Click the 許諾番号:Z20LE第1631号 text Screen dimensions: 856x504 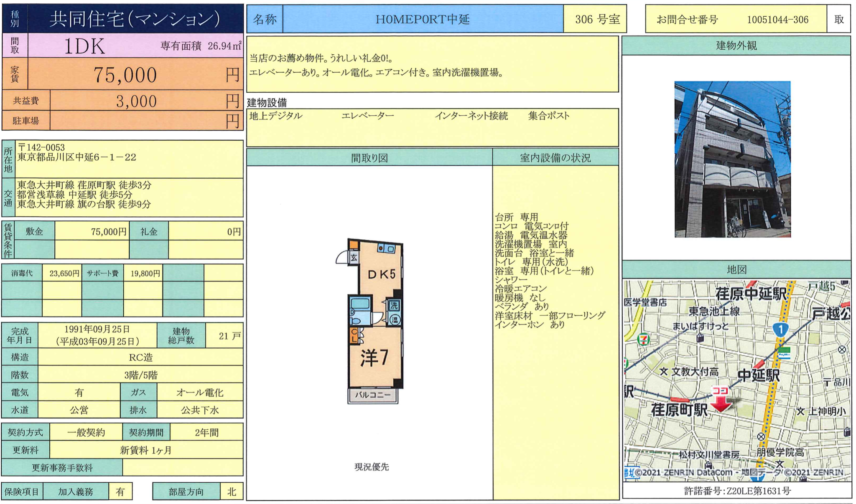[x=737, y=491]
